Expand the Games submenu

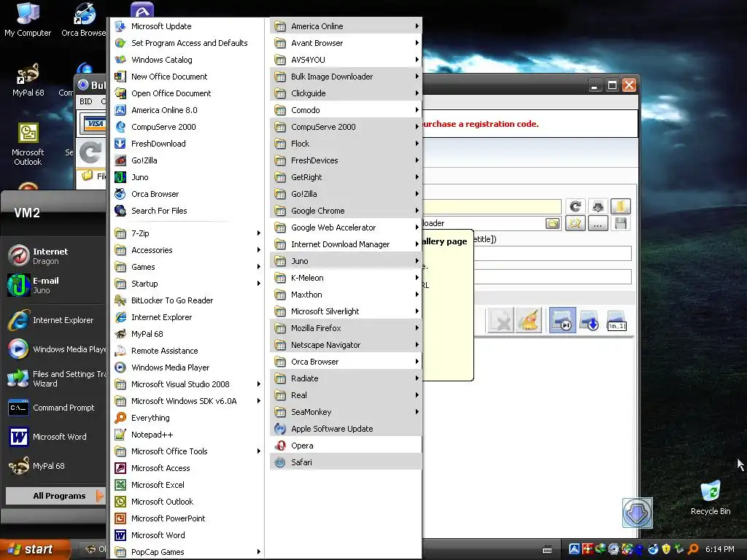click(187, 267)
